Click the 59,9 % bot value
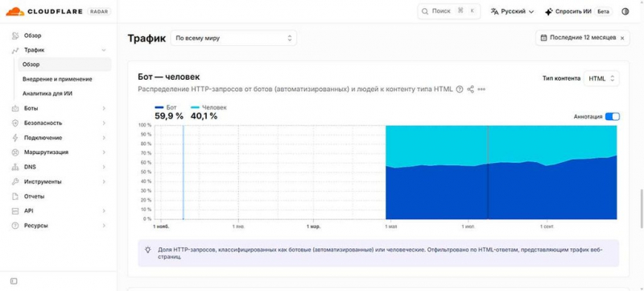Screen dimensions: 644x291 169,116
